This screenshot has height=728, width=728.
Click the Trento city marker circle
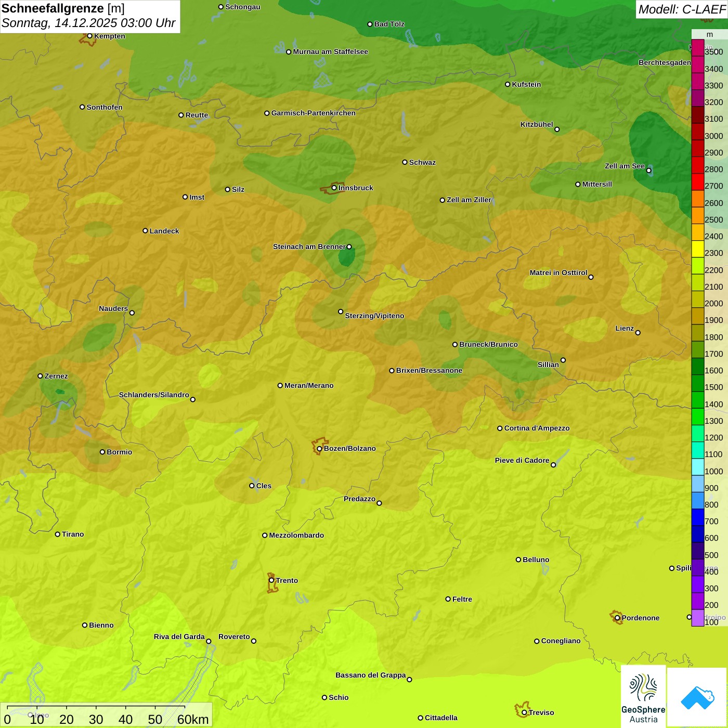271,580
